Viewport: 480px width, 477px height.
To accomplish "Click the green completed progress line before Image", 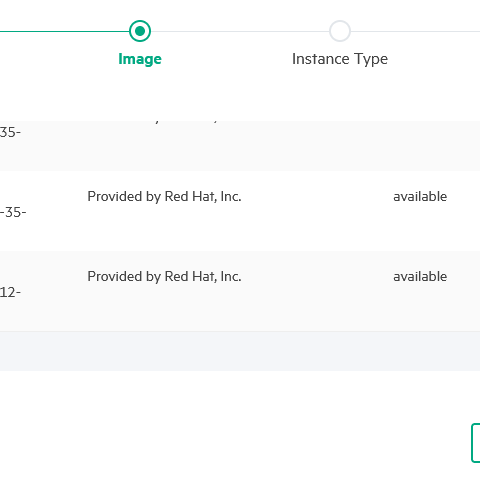I will [65, 31].
